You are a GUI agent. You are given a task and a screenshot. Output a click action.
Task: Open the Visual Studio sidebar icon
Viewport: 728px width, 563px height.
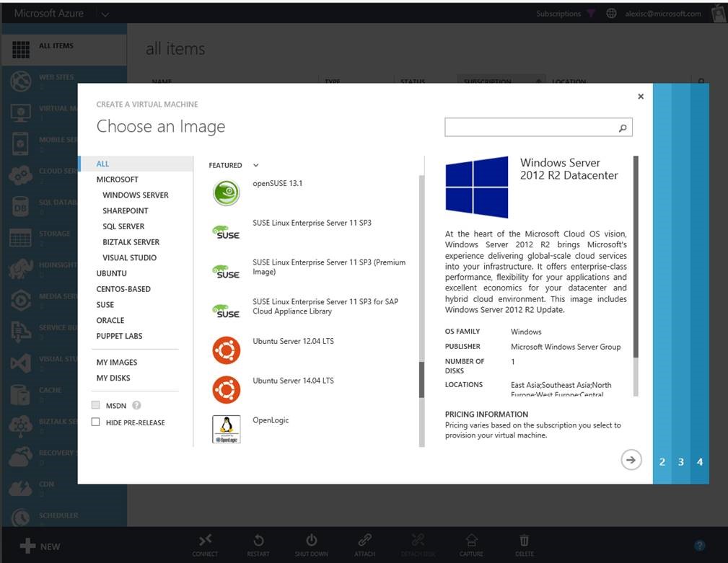pyautogui.click(x=20, y=363)
